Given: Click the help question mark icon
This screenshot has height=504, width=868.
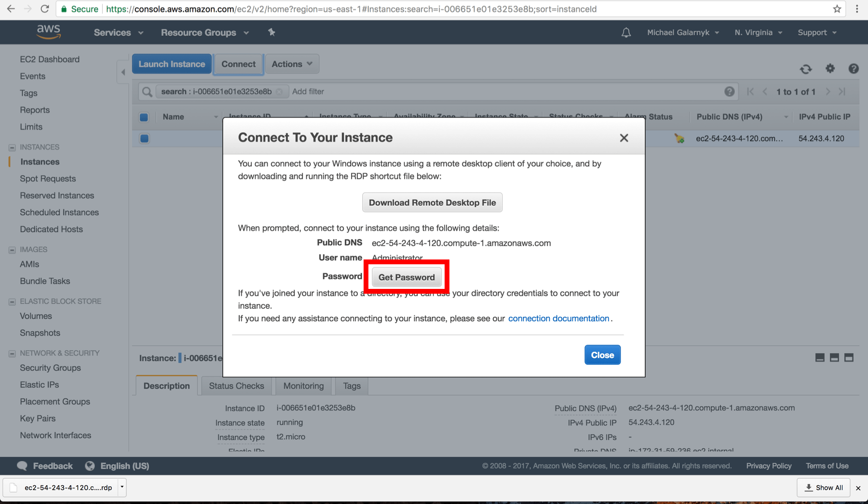Looking at the screenshot, I should [x=854, y=69].
